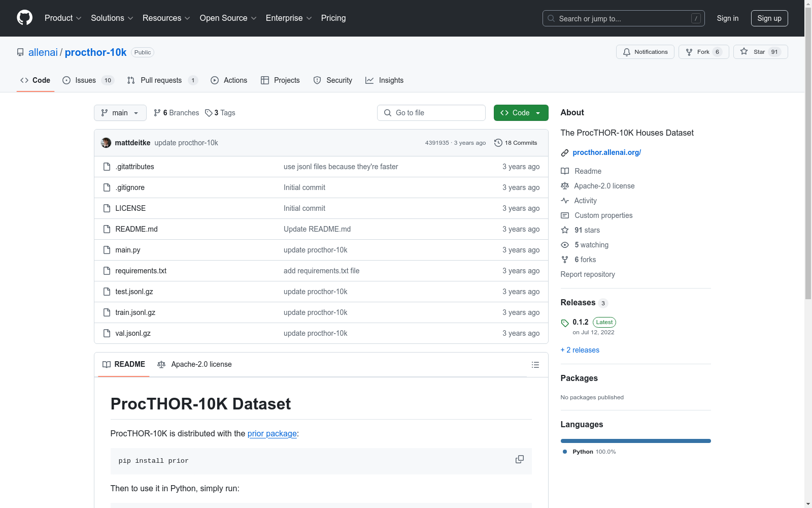Open main.py file
This screenshot has height=508, width=812.
click(128, 250)
